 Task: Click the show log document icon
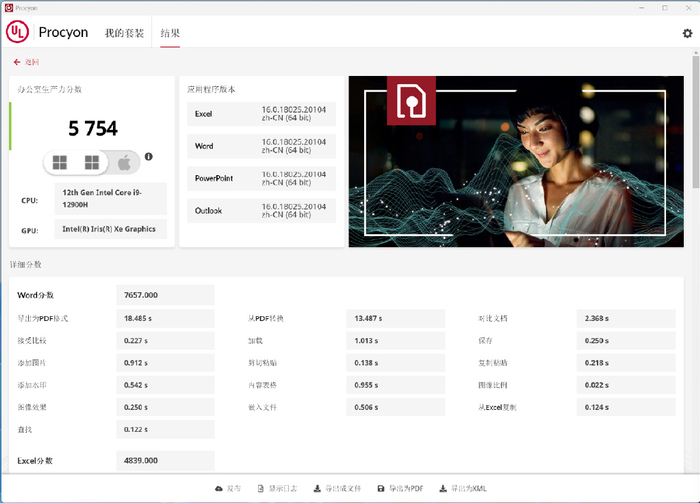pyautogui.click(x=261, y=489)
